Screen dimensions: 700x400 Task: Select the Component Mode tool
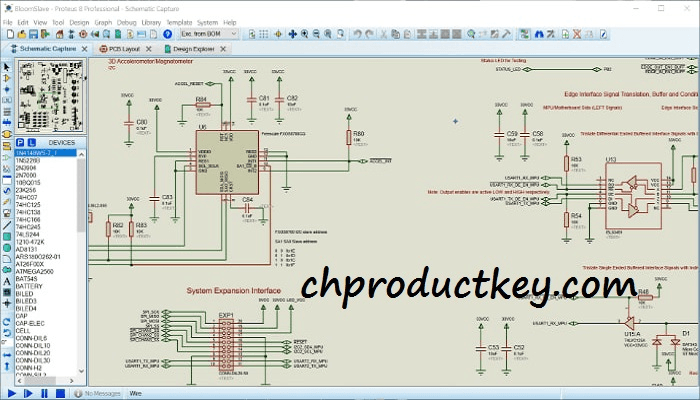7,78
